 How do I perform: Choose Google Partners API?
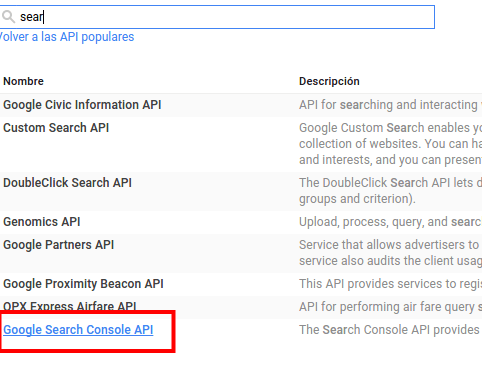[59, 245]
